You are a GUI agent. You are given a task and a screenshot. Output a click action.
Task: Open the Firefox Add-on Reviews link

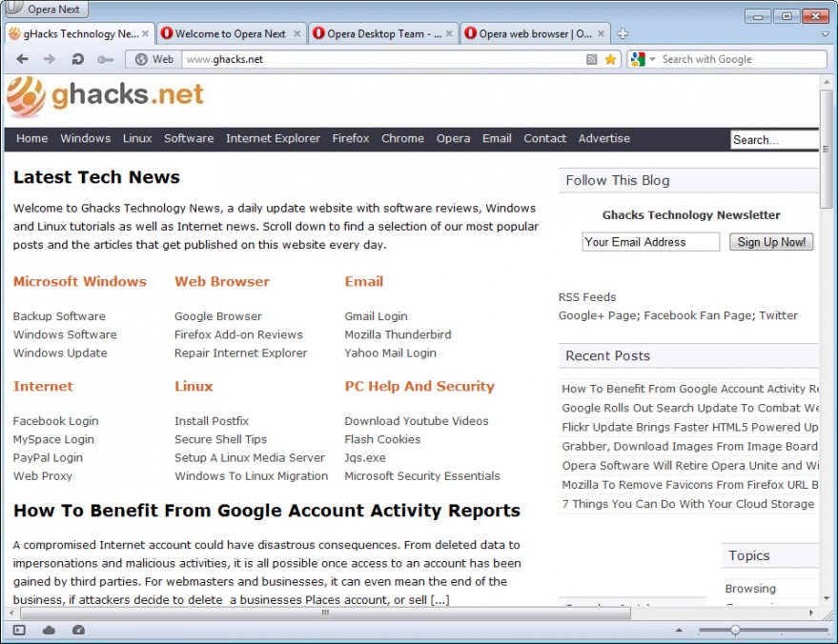[238, 334]
